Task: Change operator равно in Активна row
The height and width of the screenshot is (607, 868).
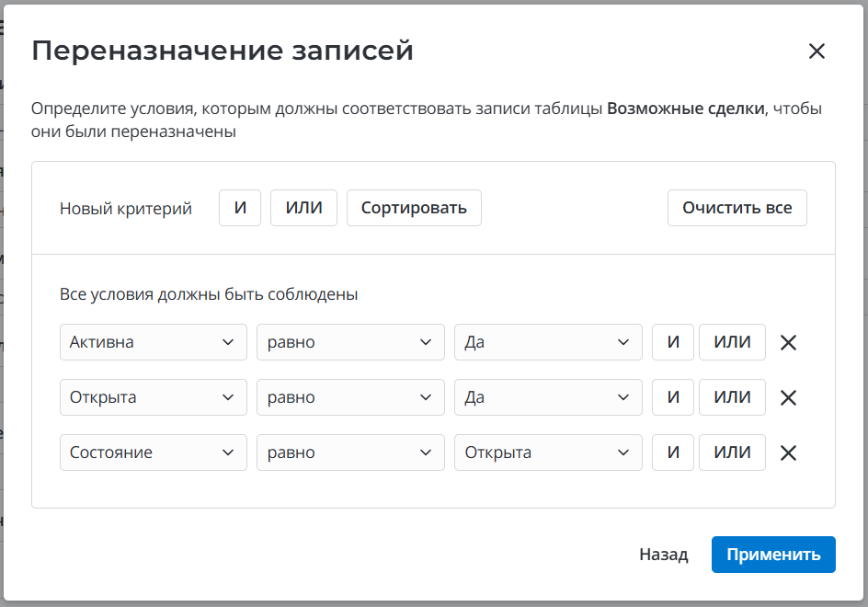Action: point(349,342)
